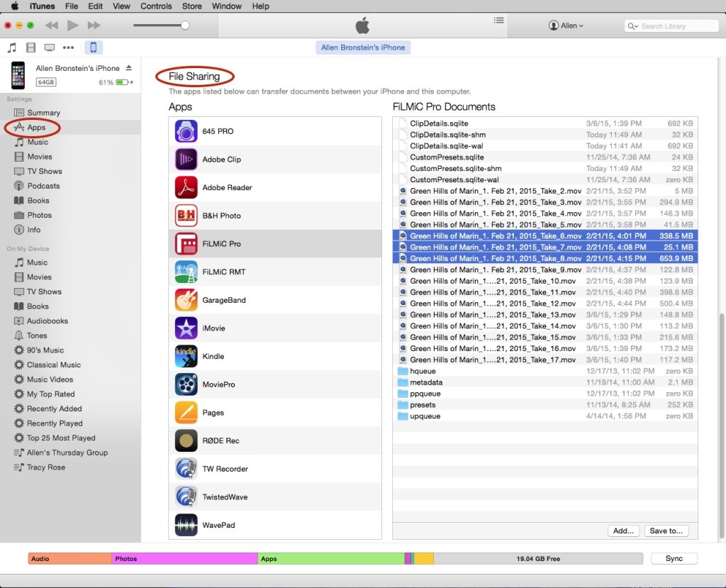The width and height of the screenshot is (726, 588).
Task: Select the RØDE Rec app icon
Action: [186, 440]
